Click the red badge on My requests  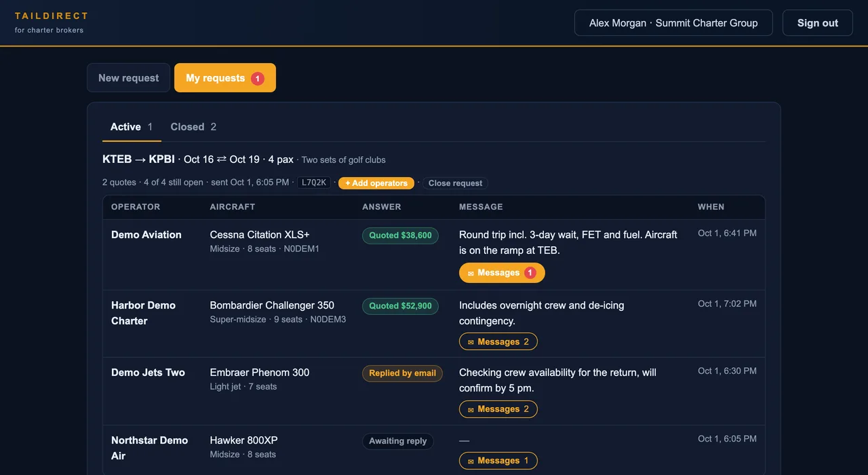tap(257, 79)
